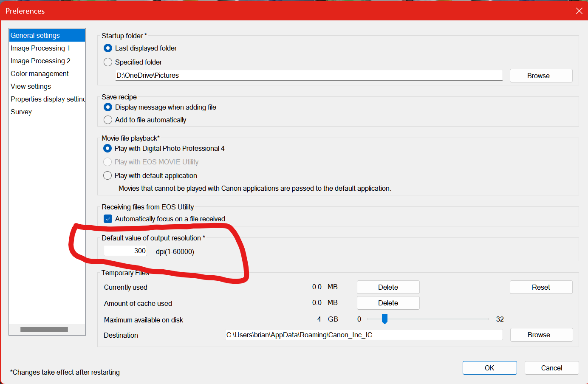Go to View settings page
This screenshot has height=384, width=588.
click(31, 87)
